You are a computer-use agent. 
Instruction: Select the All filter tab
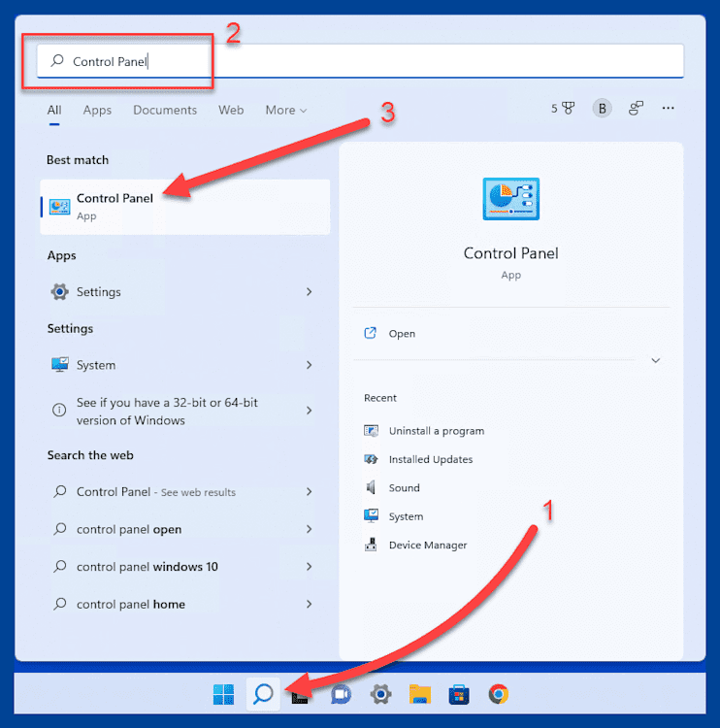tap(54, 110)
